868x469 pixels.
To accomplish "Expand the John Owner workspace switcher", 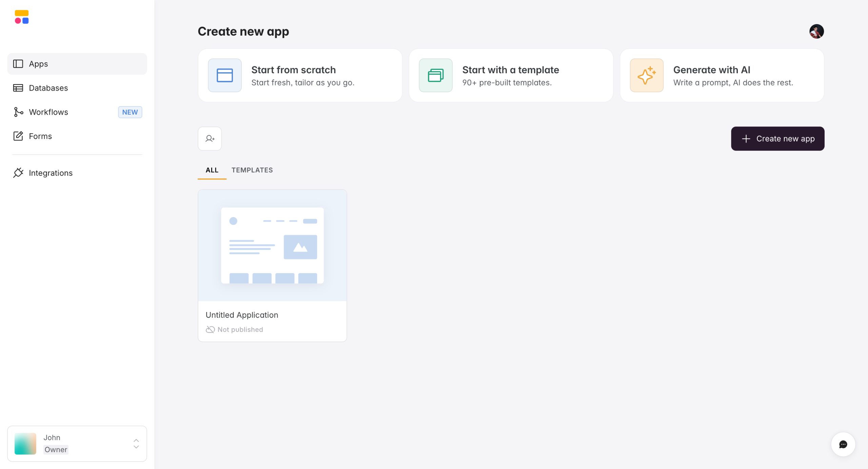I will 136,444.
